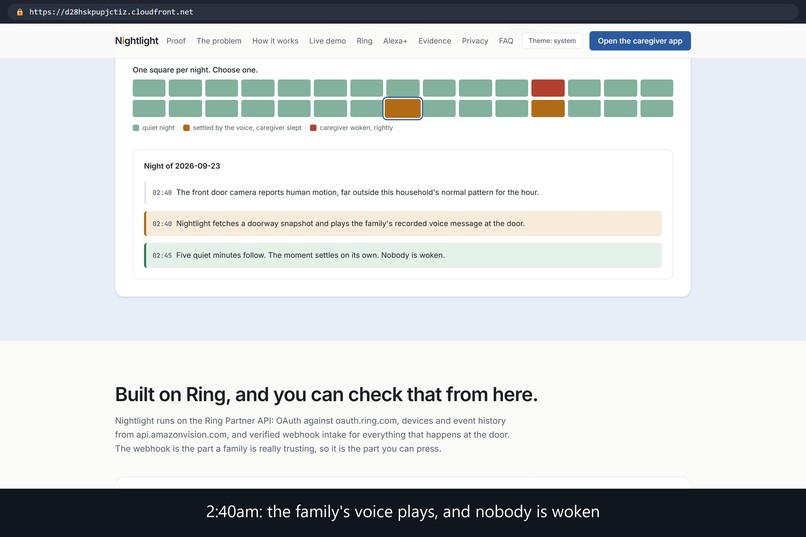Open the Evidence nav link
The height and width of the screenshot is (537, 806).
[434, 41]
